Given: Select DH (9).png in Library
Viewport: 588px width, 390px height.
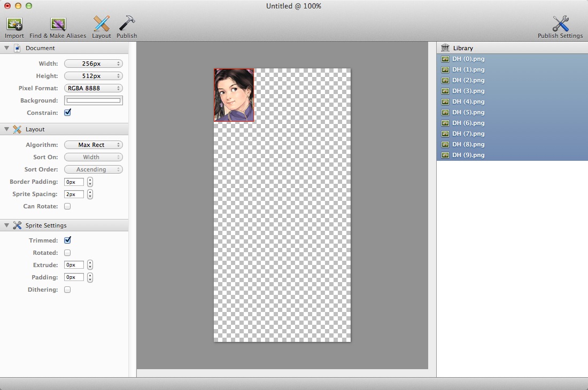Looking at the screenshot, I should point(468,155).
